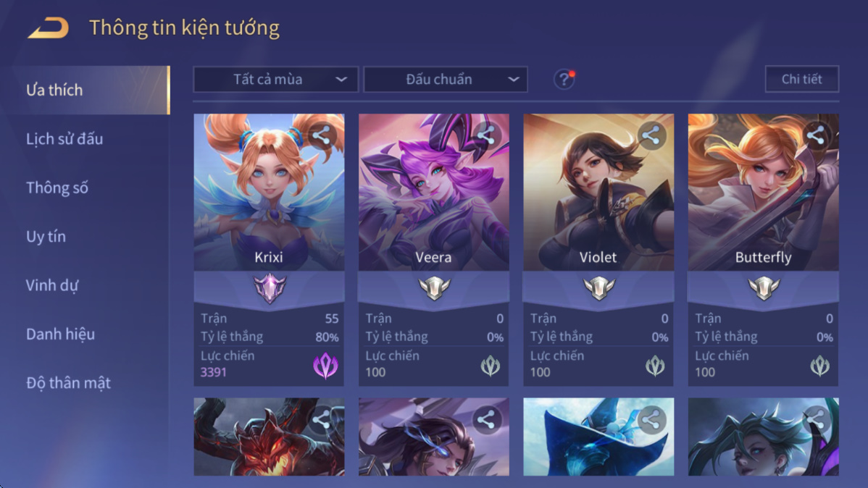
Task: Click the golden back arrow icon
Action: point(49,28)
